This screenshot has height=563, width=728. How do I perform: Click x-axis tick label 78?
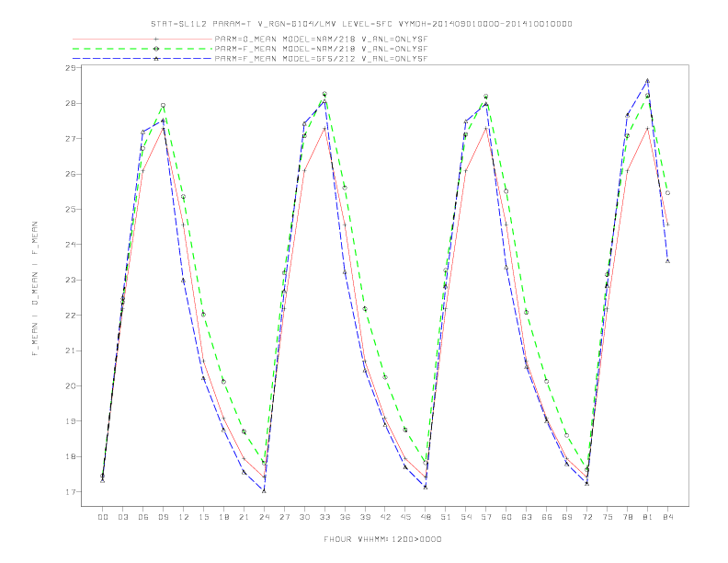pyautogui.click(x=628, y=517)
